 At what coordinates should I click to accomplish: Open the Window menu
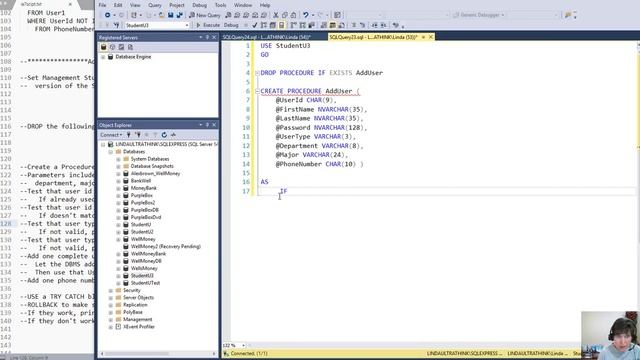coord(243,5)
